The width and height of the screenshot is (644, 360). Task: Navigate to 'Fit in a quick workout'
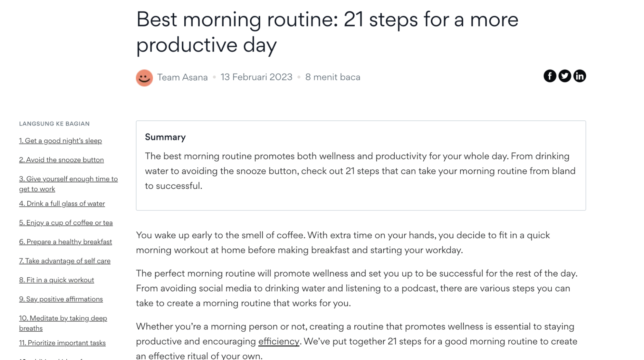[x=57, y=279]
